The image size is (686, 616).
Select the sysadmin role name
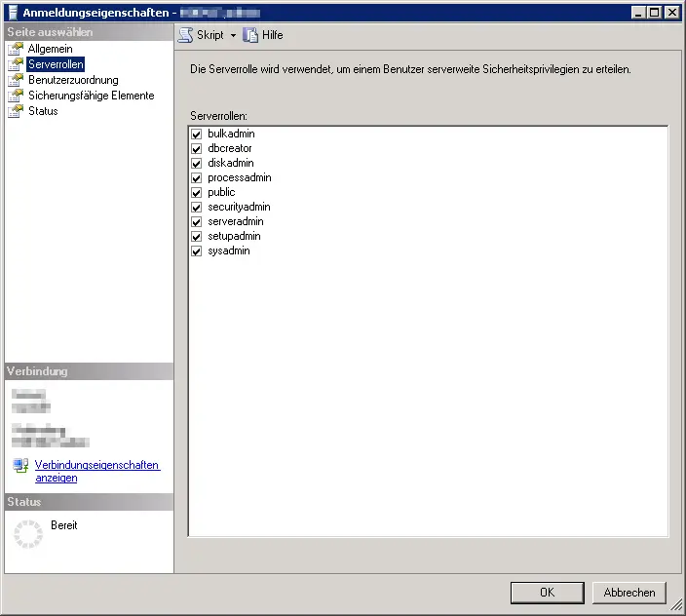(x=229, y=250)
